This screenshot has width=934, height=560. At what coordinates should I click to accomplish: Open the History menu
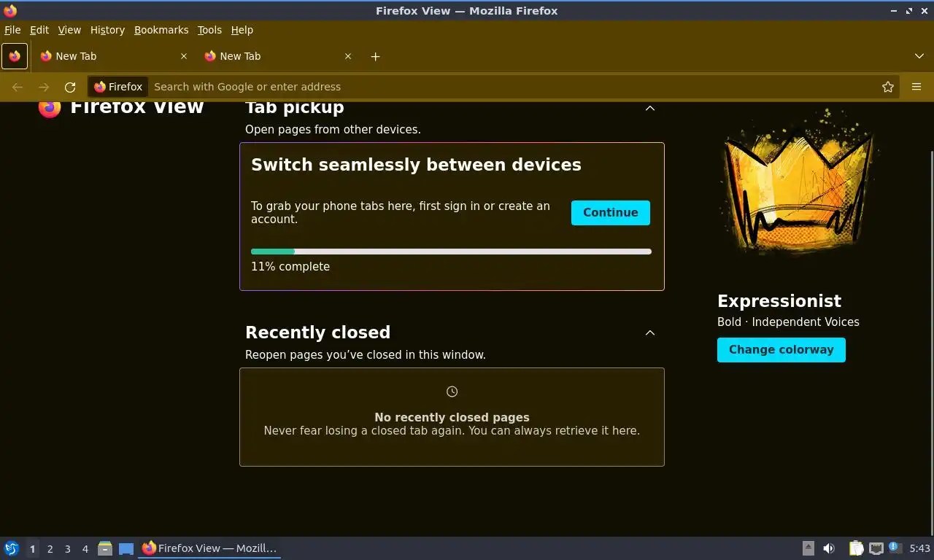click(107, 30)
